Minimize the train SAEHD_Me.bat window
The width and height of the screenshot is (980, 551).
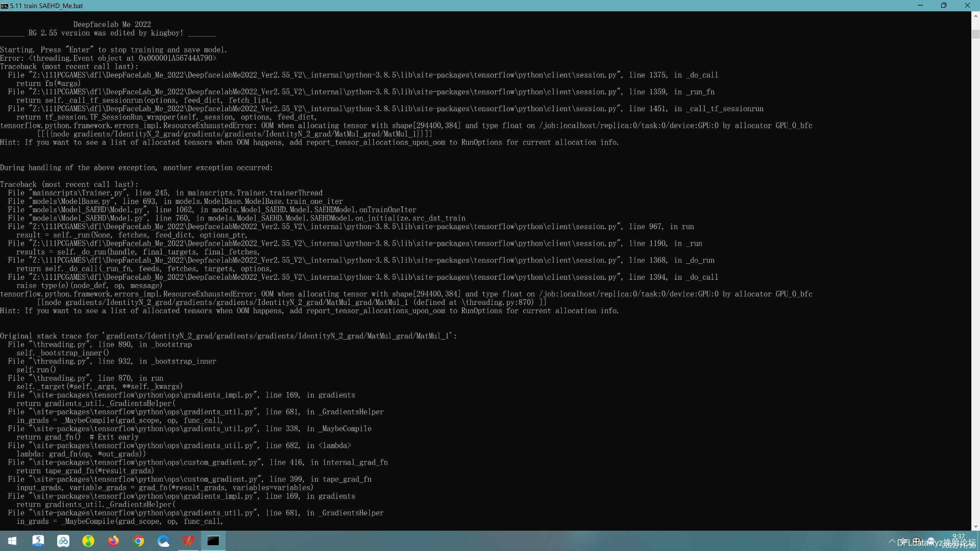point(920,6)
